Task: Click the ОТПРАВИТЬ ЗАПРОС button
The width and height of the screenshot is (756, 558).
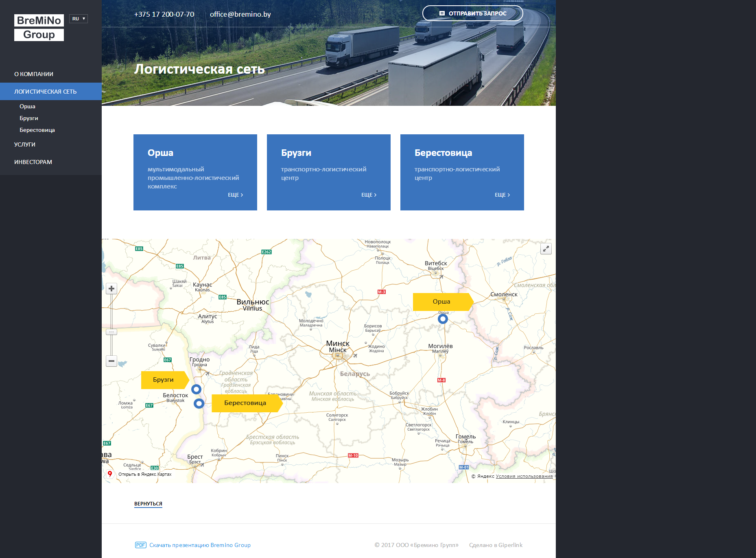Action: (473, 13)
